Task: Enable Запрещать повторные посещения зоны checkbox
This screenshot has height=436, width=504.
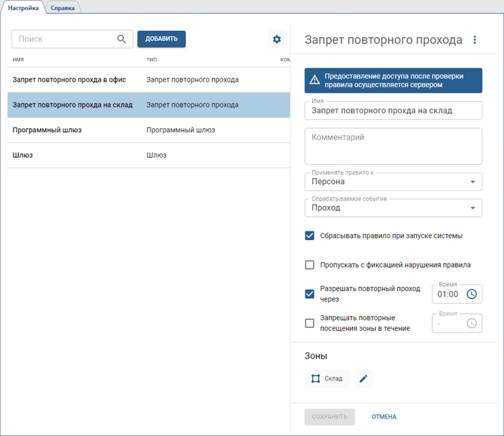Action: [x=309, y=323]
